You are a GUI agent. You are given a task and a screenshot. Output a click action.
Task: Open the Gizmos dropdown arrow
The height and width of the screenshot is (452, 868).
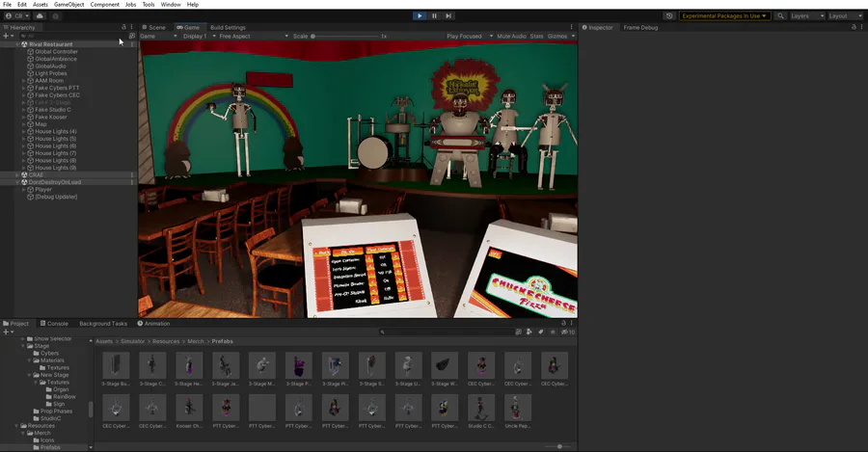[x=573, y=36]
